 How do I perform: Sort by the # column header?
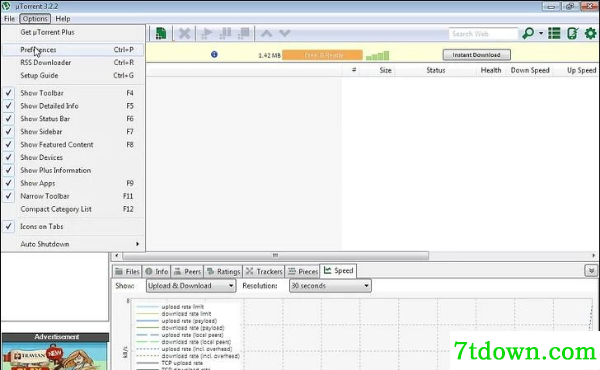354,70
